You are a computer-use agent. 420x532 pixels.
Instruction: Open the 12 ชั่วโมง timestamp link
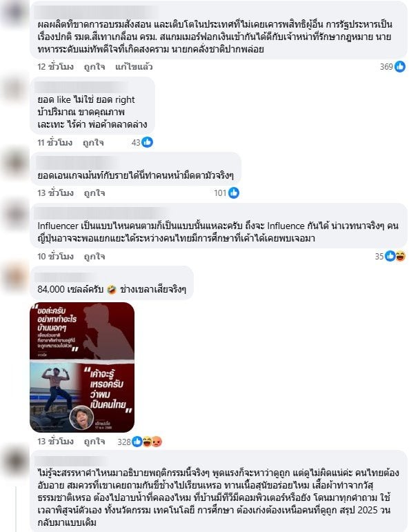tap(55, 66)
